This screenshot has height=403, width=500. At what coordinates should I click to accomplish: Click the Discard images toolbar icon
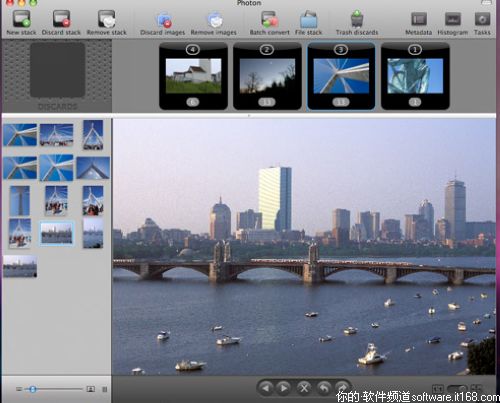coord(163,20)
